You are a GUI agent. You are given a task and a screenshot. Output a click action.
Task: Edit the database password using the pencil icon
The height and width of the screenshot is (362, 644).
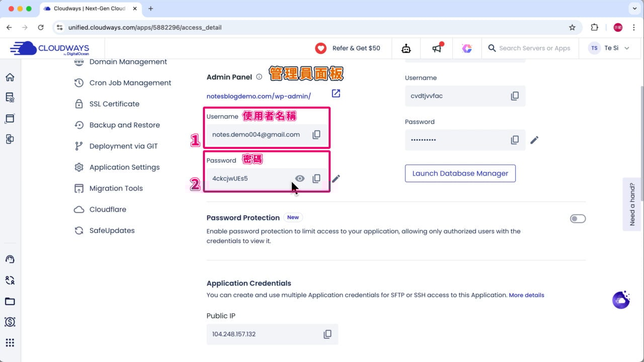pyautogui.click(x=534, y=140)
